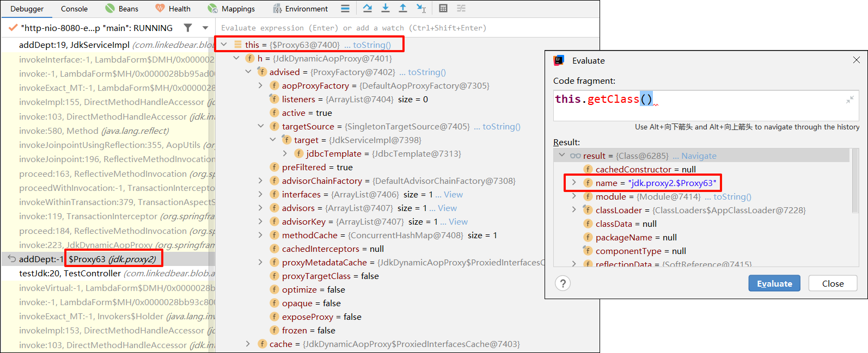Expand the name field in results

574,183
